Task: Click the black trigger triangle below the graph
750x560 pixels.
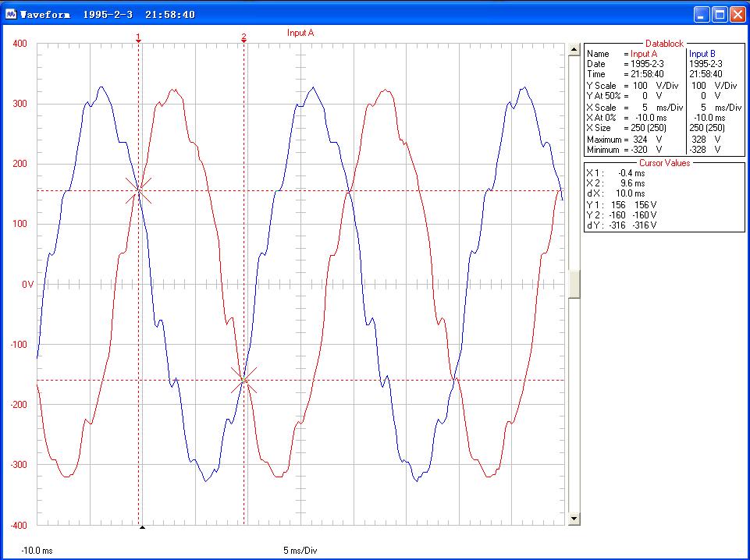Action: point(142,527)
